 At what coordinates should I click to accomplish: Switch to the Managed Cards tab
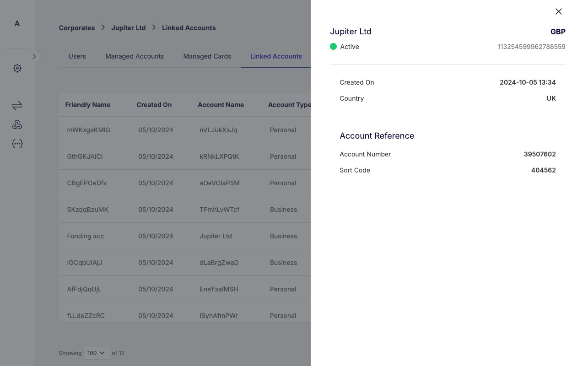click(x=207, y=56)
